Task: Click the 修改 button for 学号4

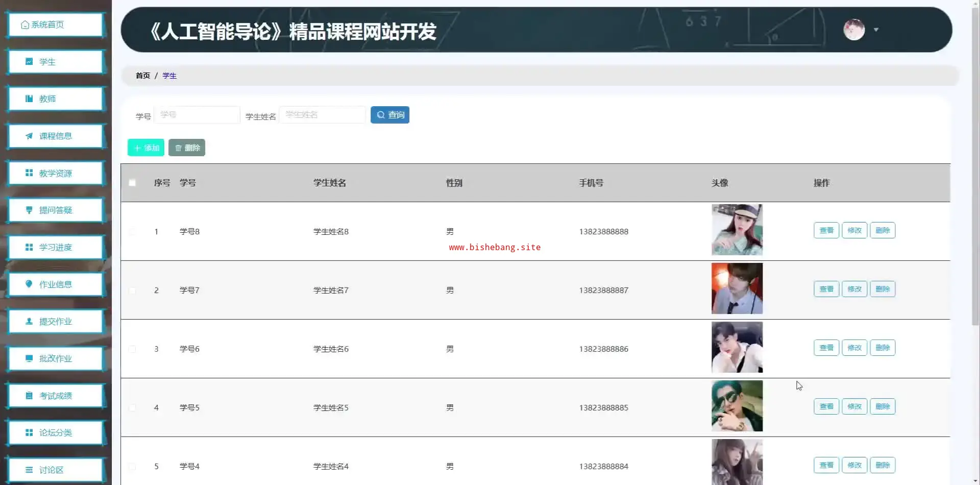Action: (x=854, y=465)
